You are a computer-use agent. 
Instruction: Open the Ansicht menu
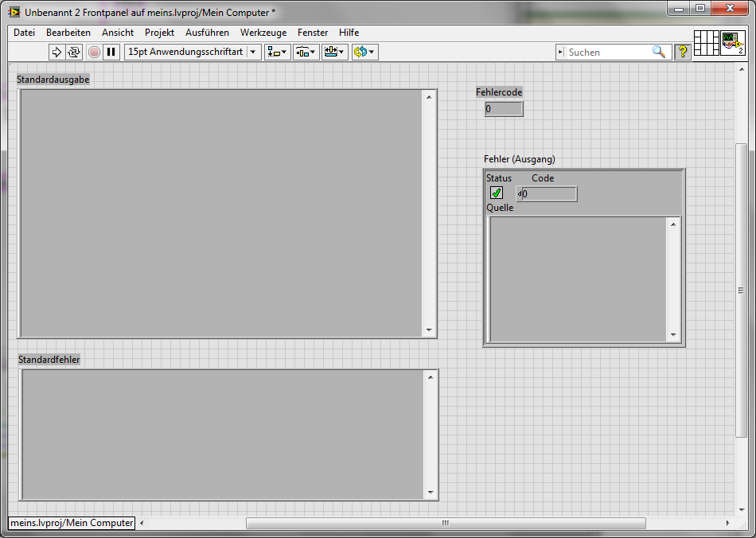point(118,33)
